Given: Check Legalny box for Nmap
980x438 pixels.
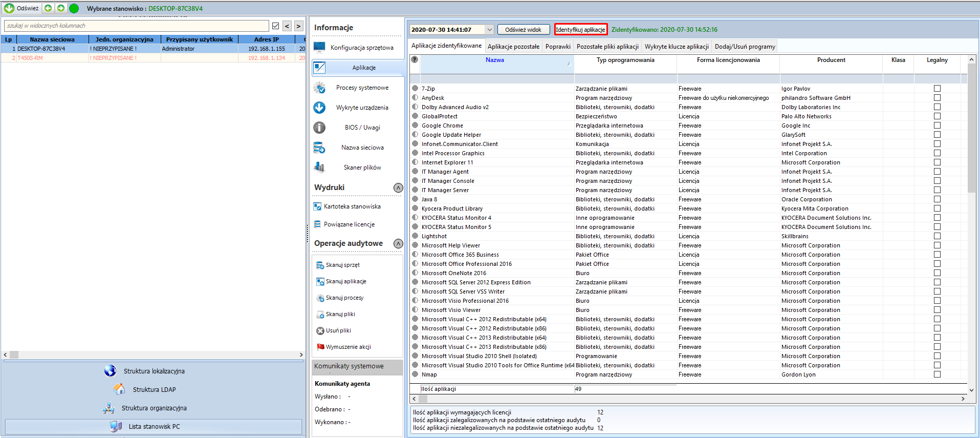Looking at the screenshot, I should tap(937, 374).
